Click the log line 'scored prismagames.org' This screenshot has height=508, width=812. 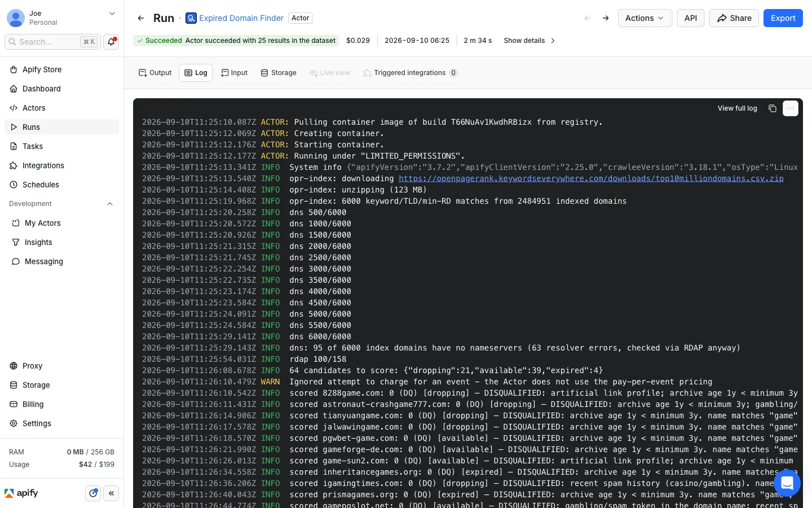470,494
